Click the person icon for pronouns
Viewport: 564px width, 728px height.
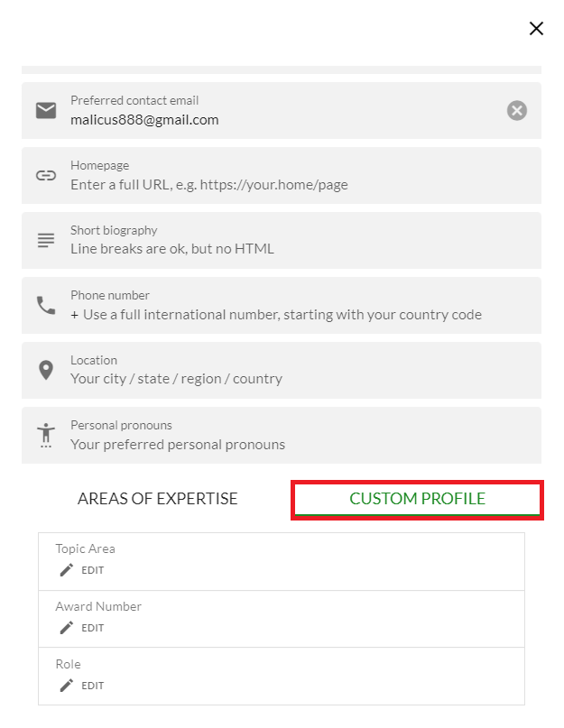coord(46,435)
